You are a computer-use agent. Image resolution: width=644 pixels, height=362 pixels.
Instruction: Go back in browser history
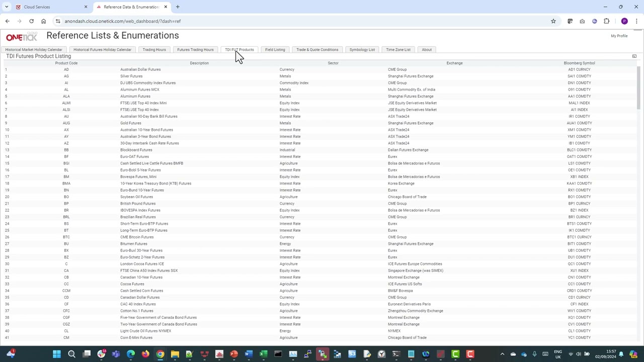click(7, 21)
